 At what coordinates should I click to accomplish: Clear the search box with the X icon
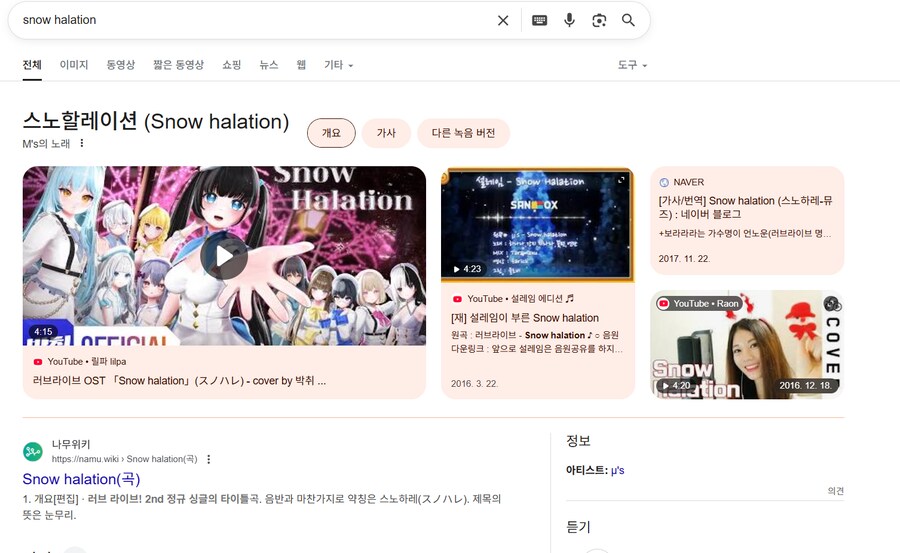pos(503,21)
